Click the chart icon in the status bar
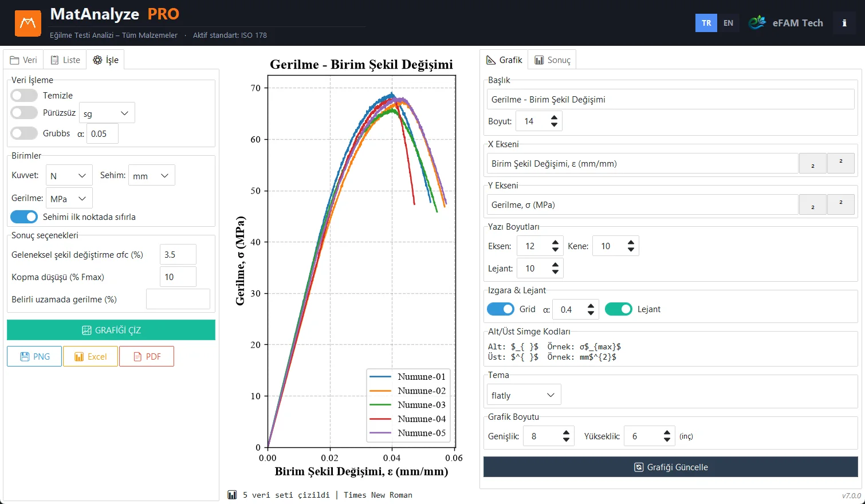 click(232, 495)
